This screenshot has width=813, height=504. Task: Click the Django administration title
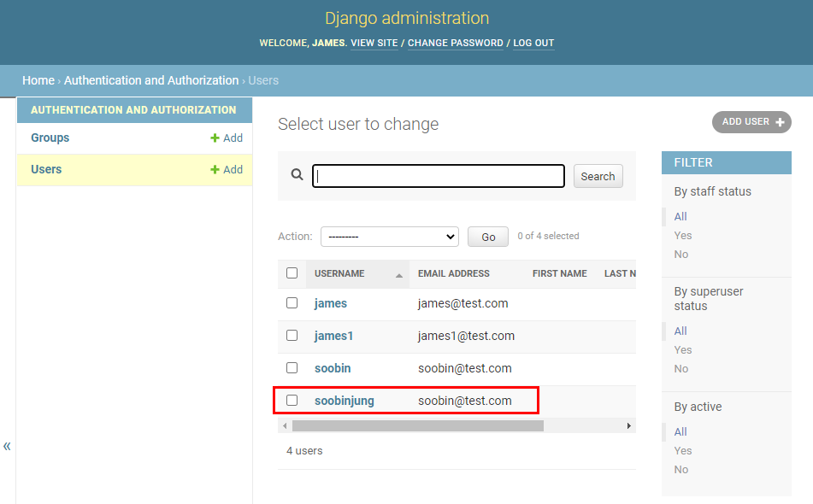(x=407, y=18)
